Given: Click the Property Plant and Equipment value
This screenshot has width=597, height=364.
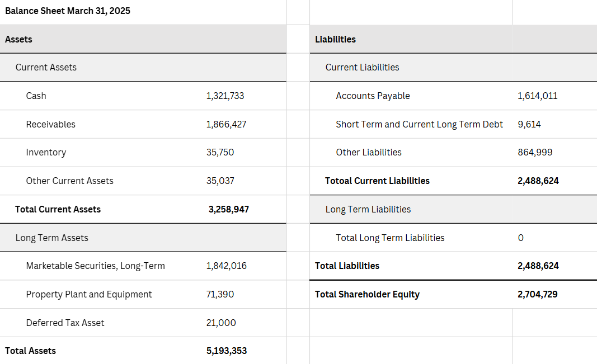Looking at the screenshot, I should [x=220, y=295].
